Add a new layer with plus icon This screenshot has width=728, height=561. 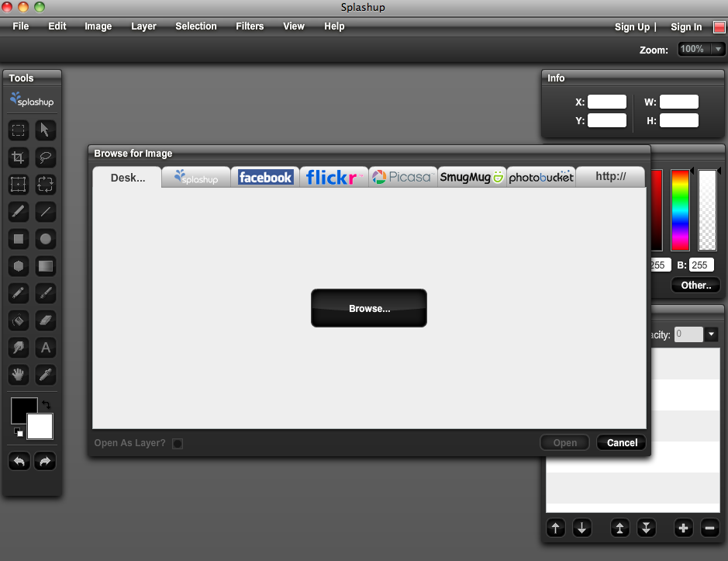click(683, 528)
